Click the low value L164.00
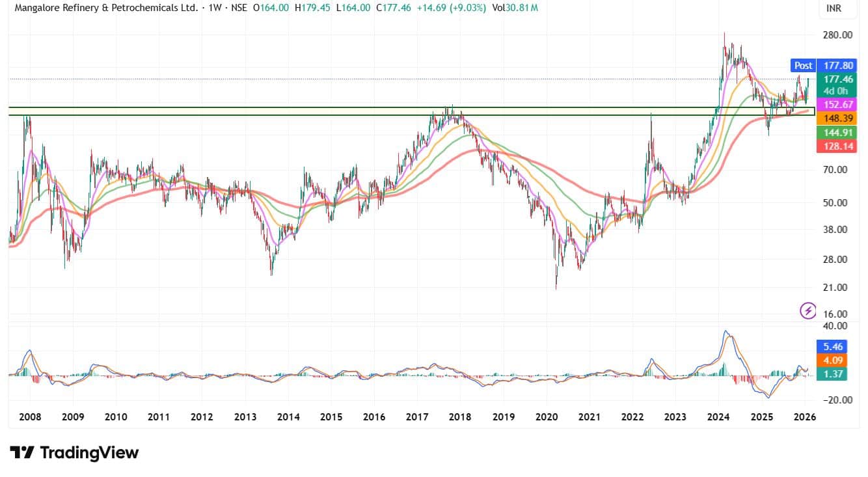The image size is (868, 477). [352, 8]
